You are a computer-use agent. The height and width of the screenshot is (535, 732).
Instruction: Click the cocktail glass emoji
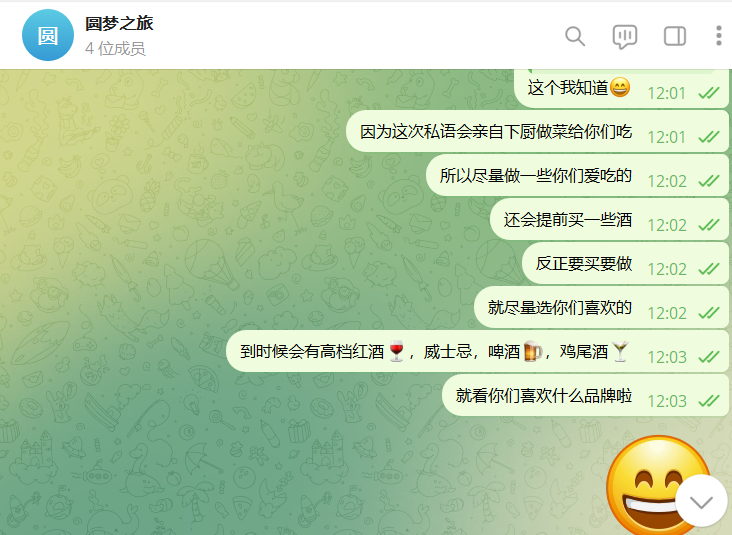pos(620,351)
